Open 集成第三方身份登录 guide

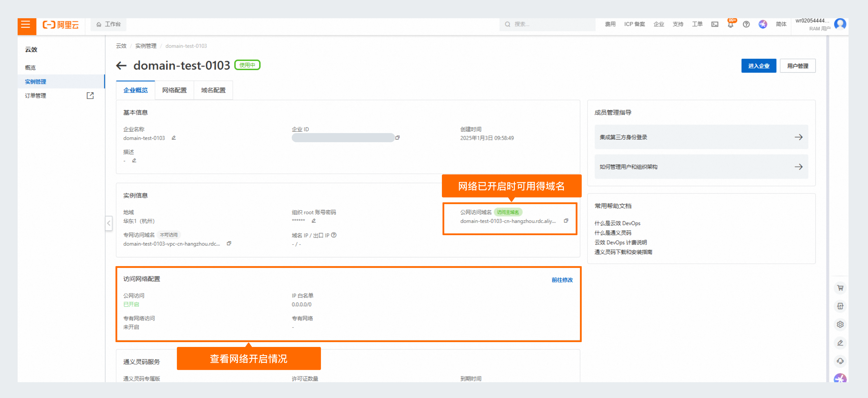click(701, 137)
